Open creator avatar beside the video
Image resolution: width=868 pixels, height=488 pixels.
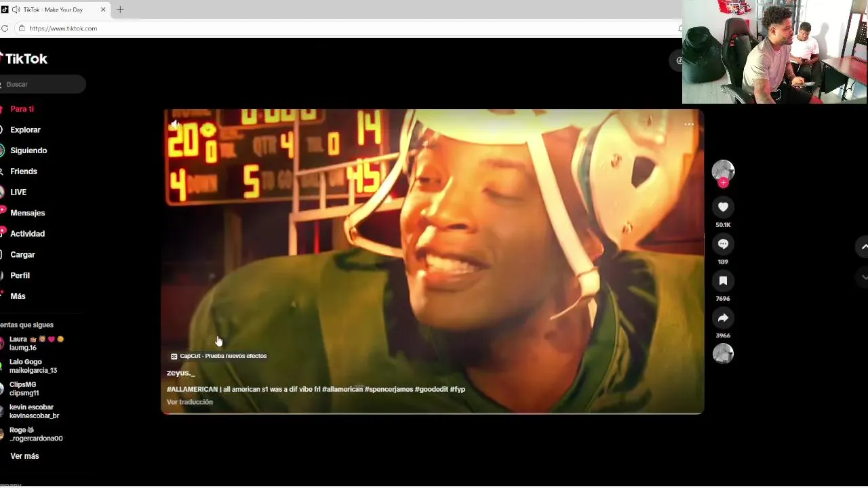(x=723, y=171)
